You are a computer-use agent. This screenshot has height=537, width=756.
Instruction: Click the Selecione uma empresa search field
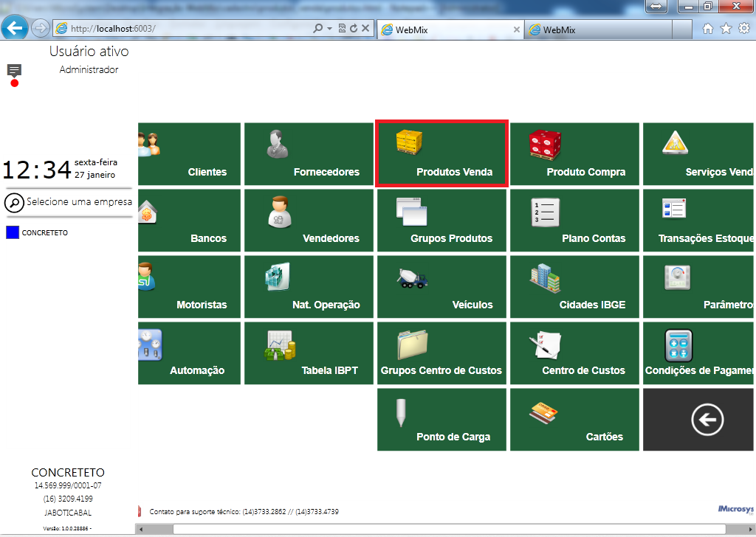tap(68, 202)
